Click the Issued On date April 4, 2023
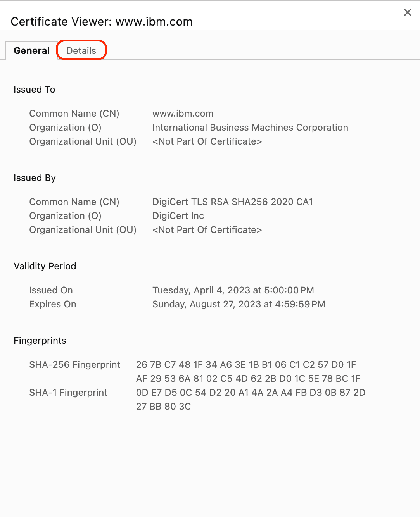The image size is (420, 517). [233, 290]
